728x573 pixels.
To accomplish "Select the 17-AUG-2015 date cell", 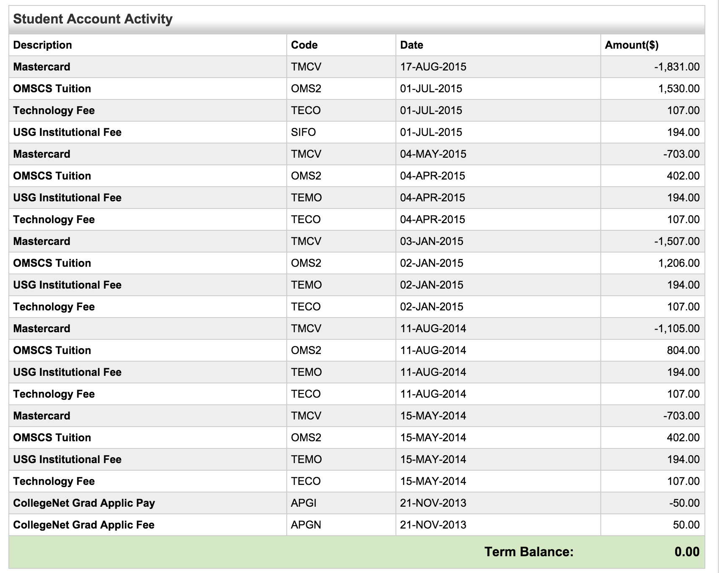I will click(433, 67).
